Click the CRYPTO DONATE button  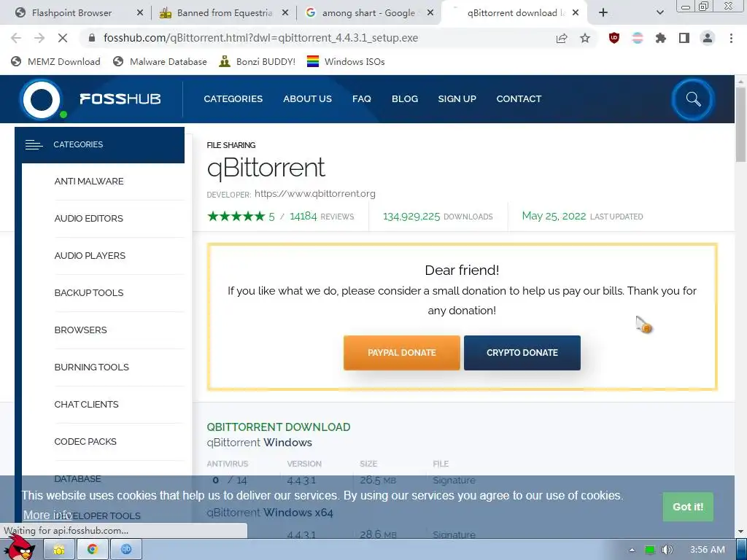tap(522, 353)
